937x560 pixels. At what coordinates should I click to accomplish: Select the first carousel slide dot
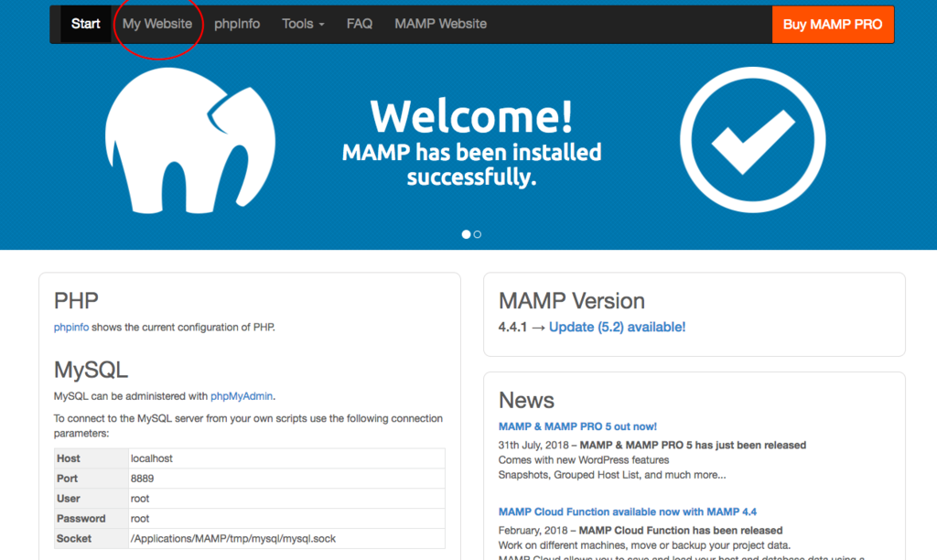[466, 234]
